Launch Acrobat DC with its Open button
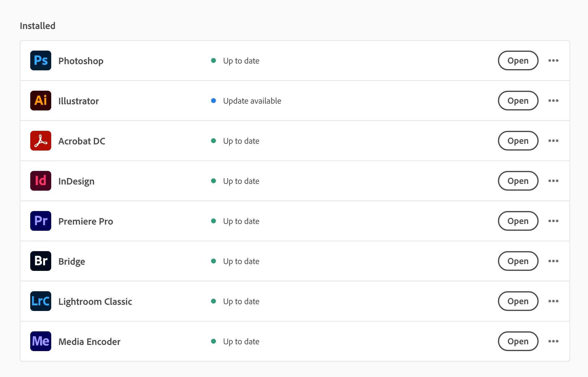This screenshot has width=588, height=377. coord(518,141)
